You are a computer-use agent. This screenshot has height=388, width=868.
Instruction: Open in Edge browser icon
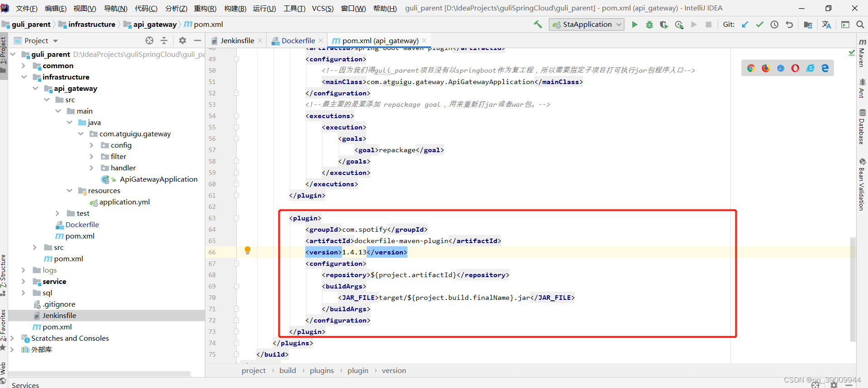[x=825, y=68]
